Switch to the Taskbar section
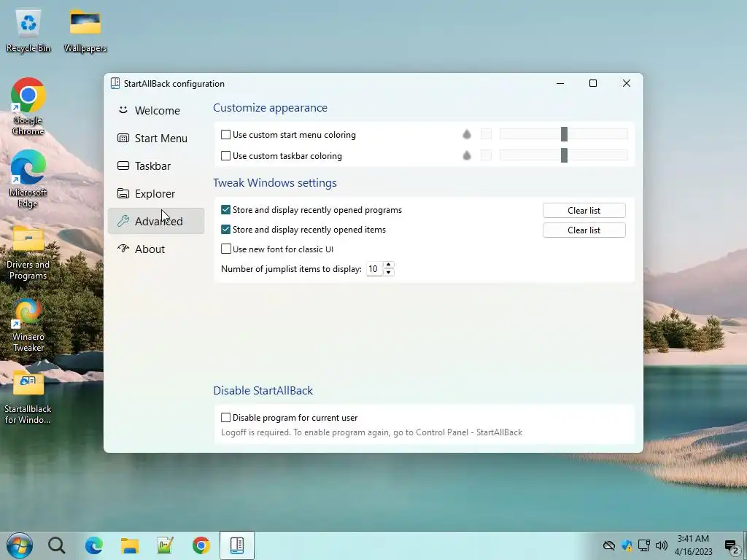 click(x=156, y=166)
